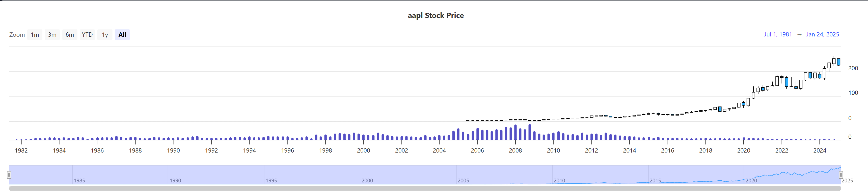Click the 2005 label in navigator
The width and height of the screenshot is (868, 191).
463,181
